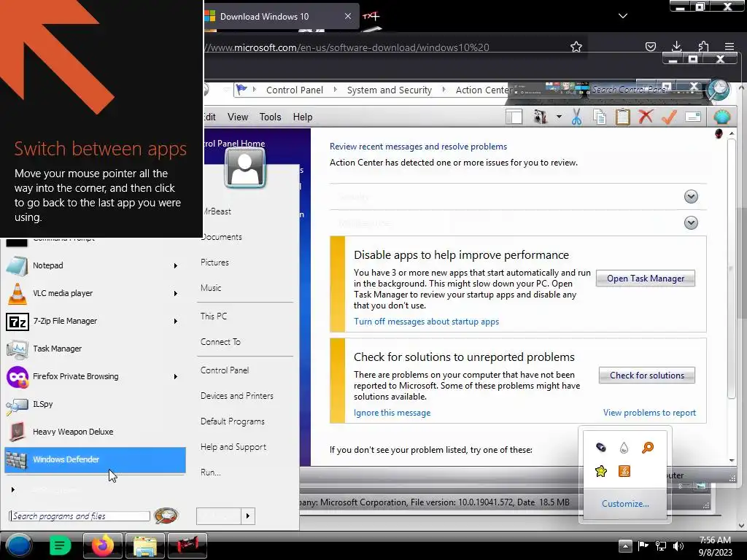
Task: Expand the Firefox Private Browsing submenu arrow
Action: point(176,376)
